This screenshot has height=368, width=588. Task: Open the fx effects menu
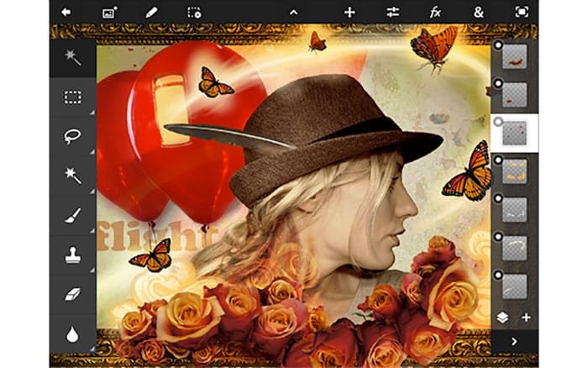435,12
